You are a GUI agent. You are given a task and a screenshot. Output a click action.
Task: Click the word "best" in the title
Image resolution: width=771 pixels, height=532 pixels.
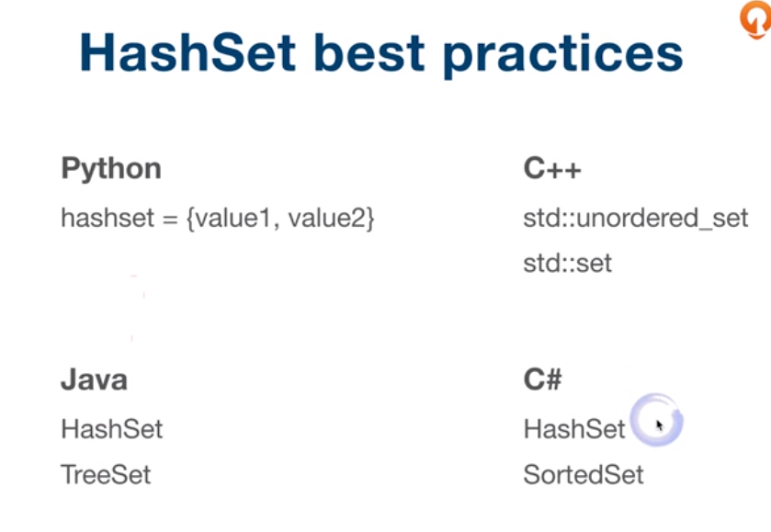[369, 54]
